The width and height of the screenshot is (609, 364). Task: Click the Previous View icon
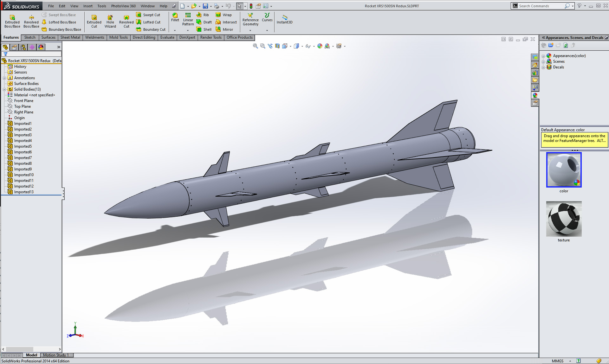click(270, 46)
